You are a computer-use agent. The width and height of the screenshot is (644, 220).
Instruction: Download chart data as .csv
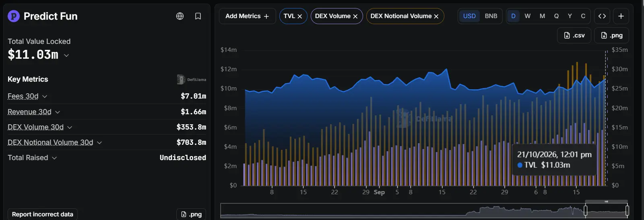(x=574, y=35)
